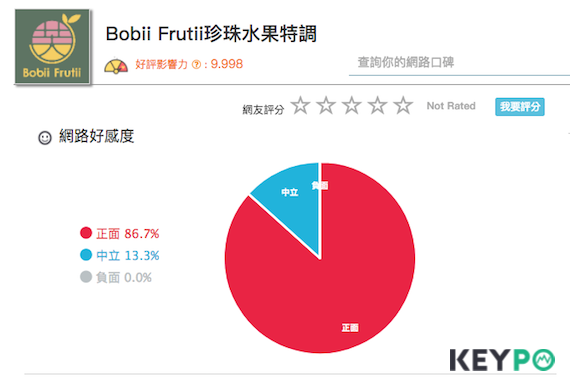This screenshot has width=570, height=382.
Task: Click the KEYPO logo
Action: 502,360
